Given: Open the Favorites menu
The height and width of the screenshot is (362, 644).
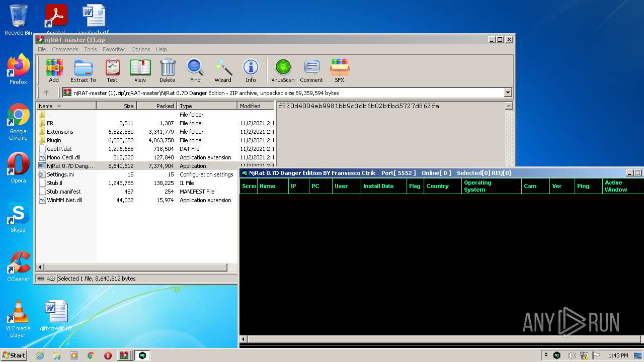Looking at the screenshot, I should tap(114, 49).
